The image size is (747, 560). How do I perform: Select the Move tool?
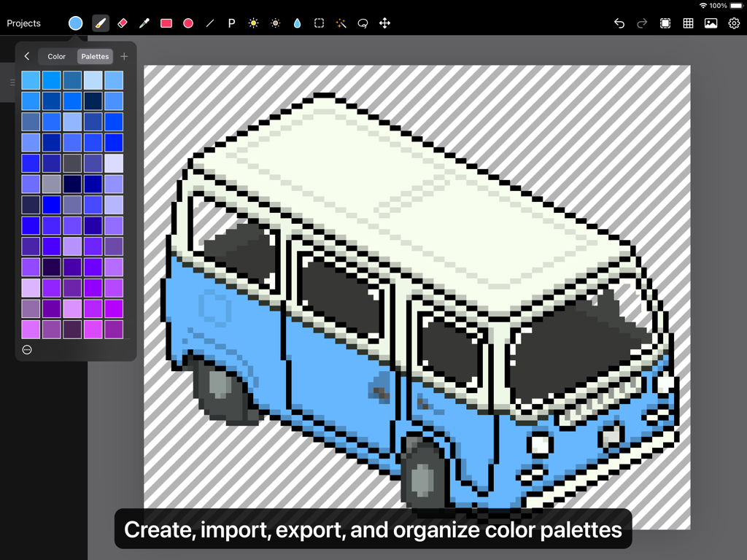click(384, 23)
